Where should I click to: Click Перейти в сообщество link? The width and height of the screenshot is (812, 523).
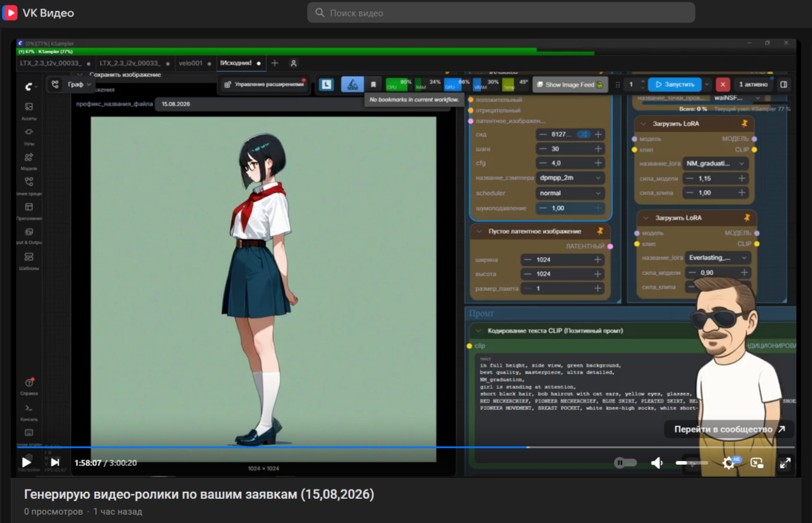pyautogui.click(x=729, y=429)
